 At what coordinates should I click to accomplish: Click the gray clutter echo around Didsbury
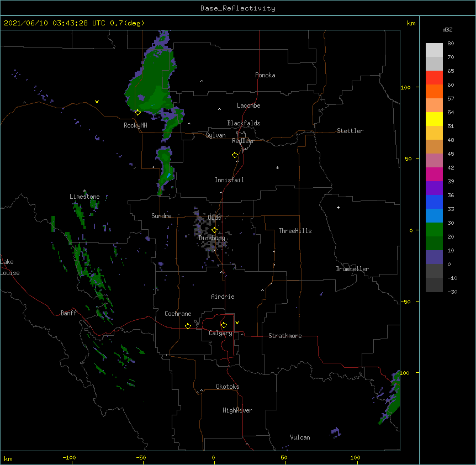[x=211, y=232]
